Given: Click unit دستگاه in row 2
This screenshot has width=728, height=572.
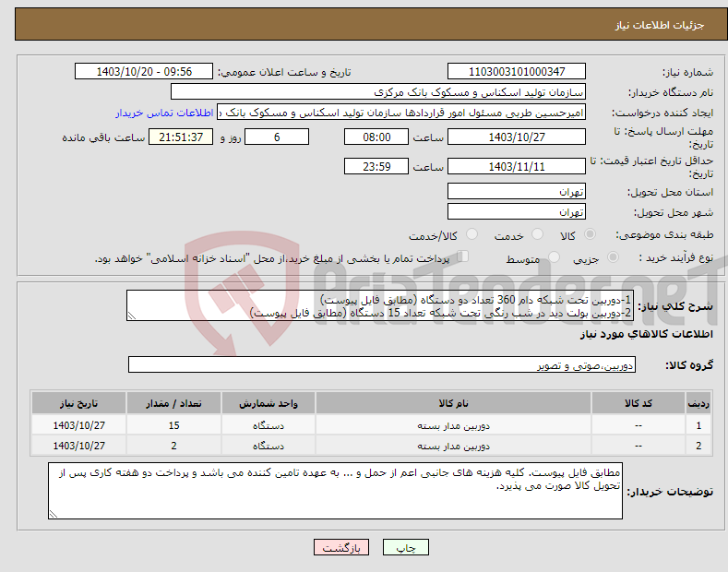Looking at the screenshot, I should [268, 446].
